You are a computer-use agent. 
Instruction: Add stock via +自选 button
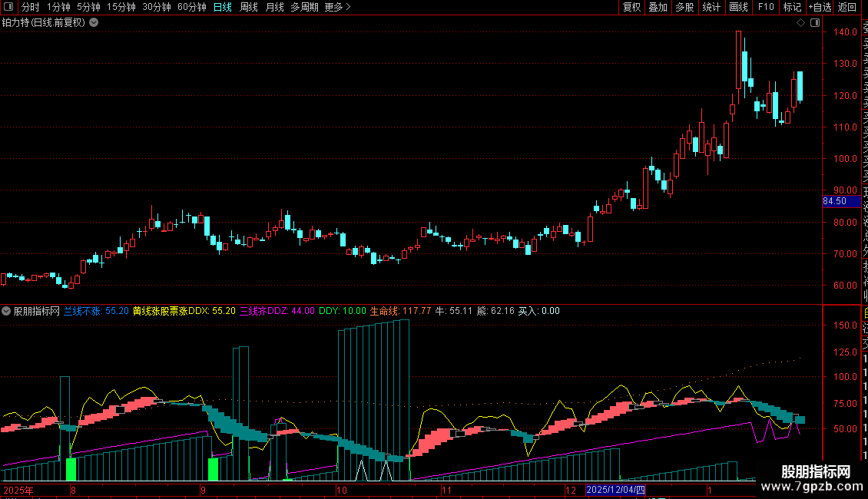(820, 7)
